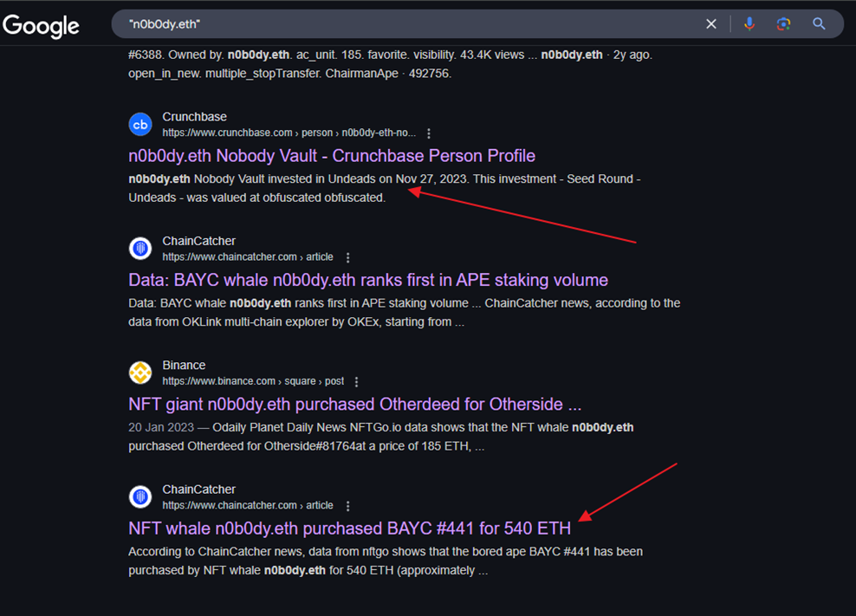Click the Crunchbase site favicon
Image resolution: width=856 pixels, height=616 pixels.
[x=140, y=125]
